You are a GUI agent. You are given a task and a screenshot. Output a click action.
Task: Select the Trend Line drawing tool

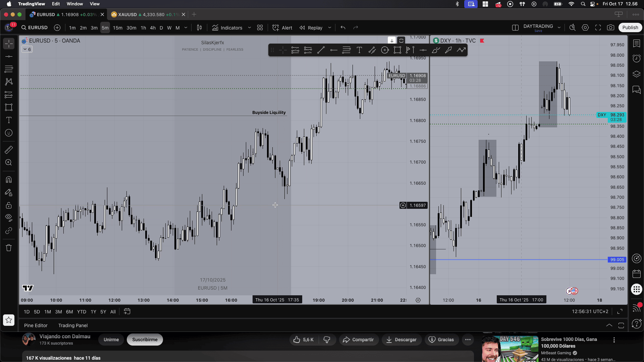point(321,50)
